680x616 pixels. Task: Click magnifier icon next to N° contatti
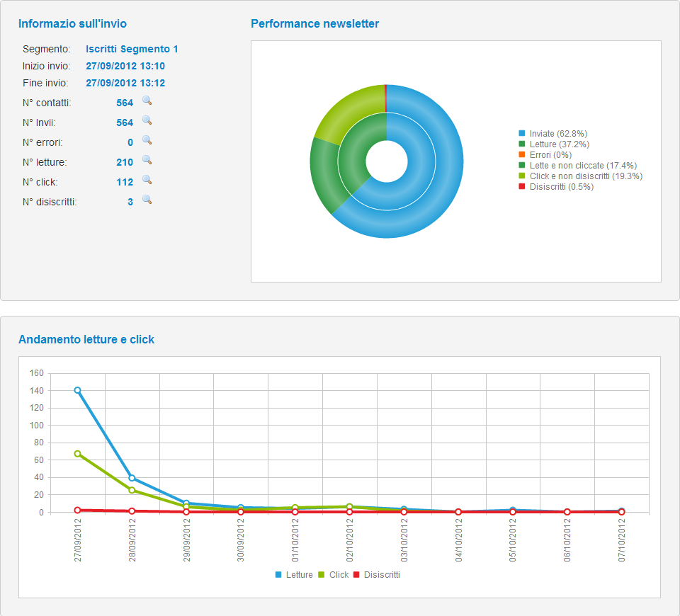[x=147, y=101]
